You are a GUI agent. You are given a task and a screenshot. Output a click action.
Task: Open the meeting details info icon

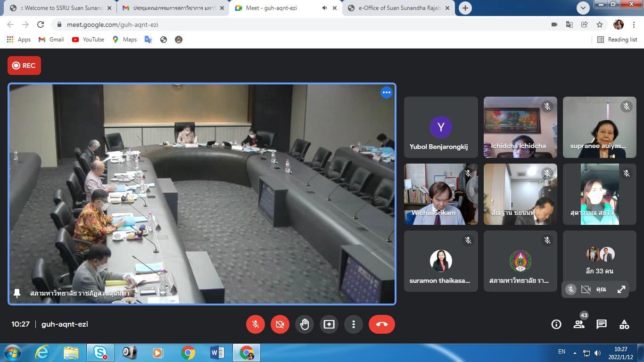pyautogui.click(x=556, y=324)
